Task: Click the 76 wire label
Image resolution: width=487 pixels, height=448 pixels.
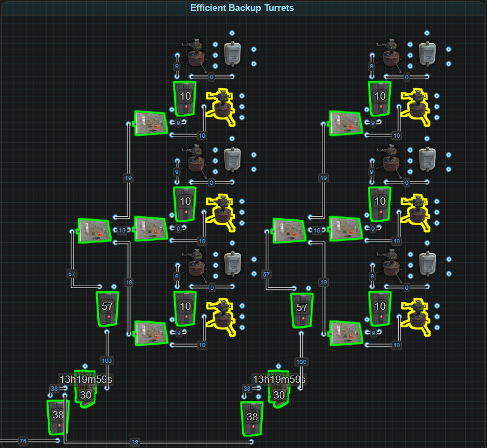Action: pyautogui.click(x=23, y=441)
